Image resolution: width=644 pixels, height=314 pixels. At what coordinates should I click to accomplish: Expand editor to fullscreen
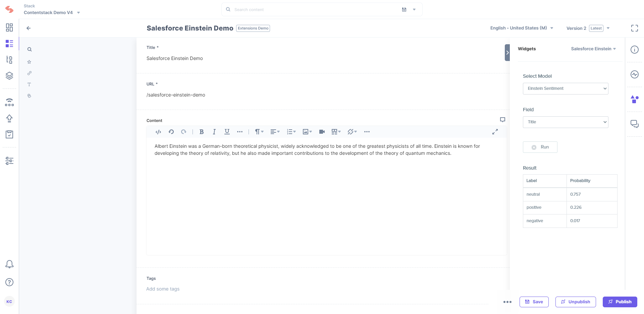tap(495, 132)
